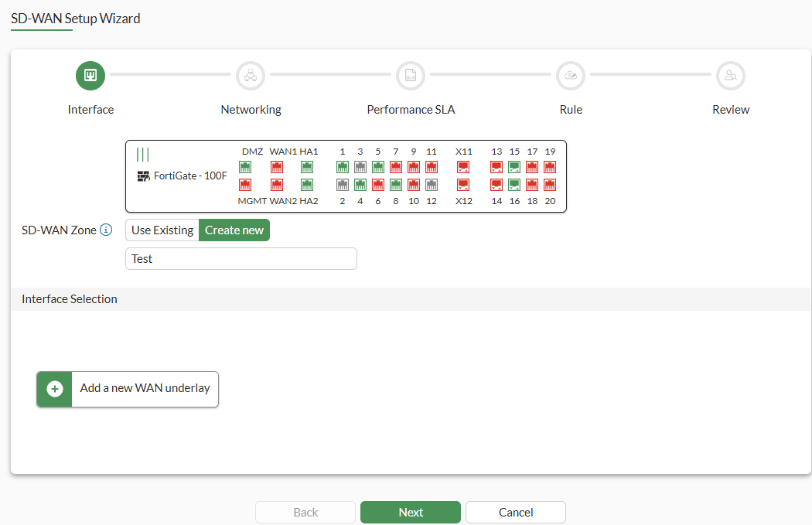Proceed with the Next button

(x=411, y=512)
